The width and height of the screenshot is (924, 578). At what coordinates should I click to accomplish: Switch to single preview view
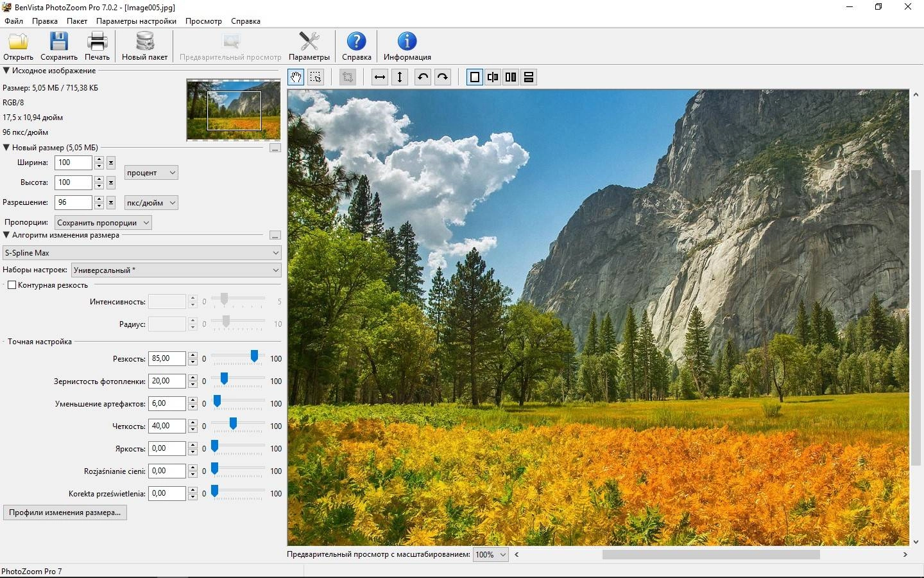point(475,77)
